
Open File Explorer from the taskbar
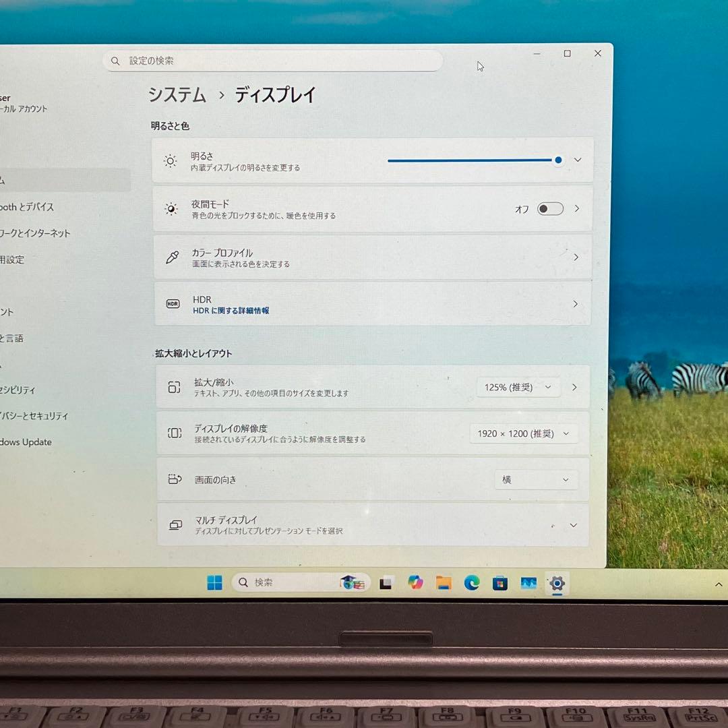tap(444, 583)
